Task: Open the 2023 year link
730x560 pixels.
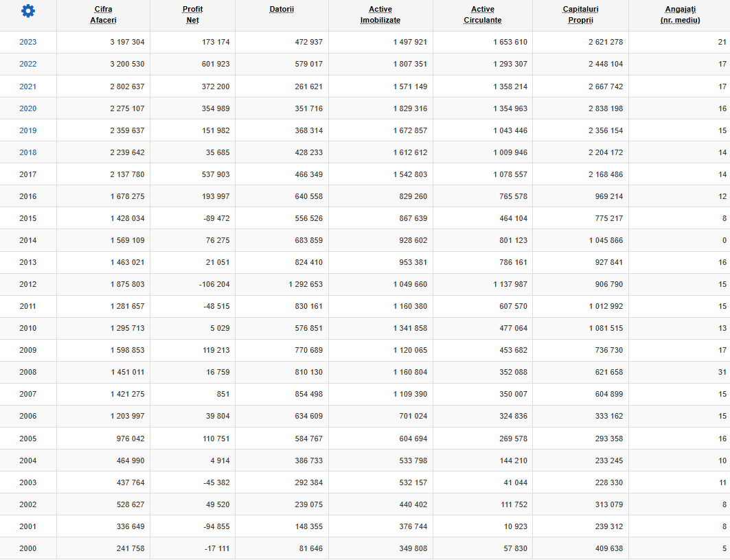Action: (28, 43)
